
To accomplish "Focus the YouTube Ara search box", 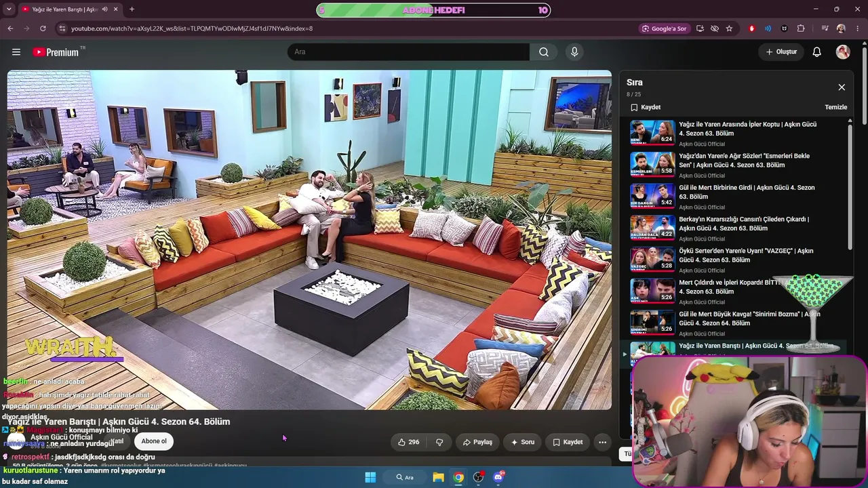I will (408, 52).
